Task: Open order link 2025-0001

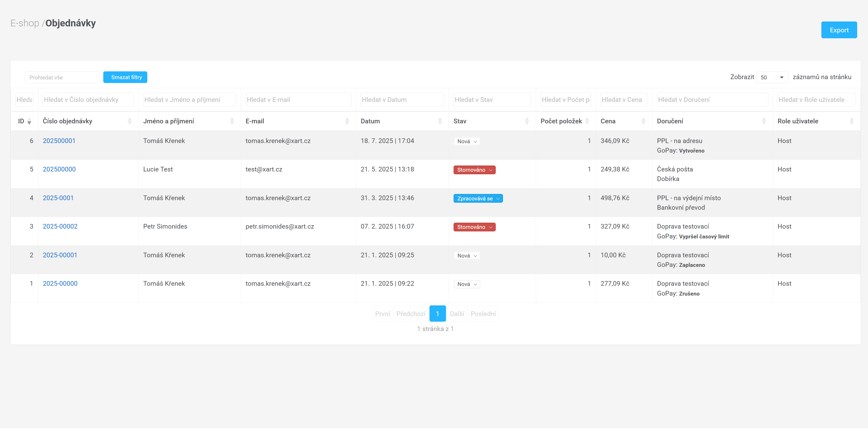Action: pos(58,198)
